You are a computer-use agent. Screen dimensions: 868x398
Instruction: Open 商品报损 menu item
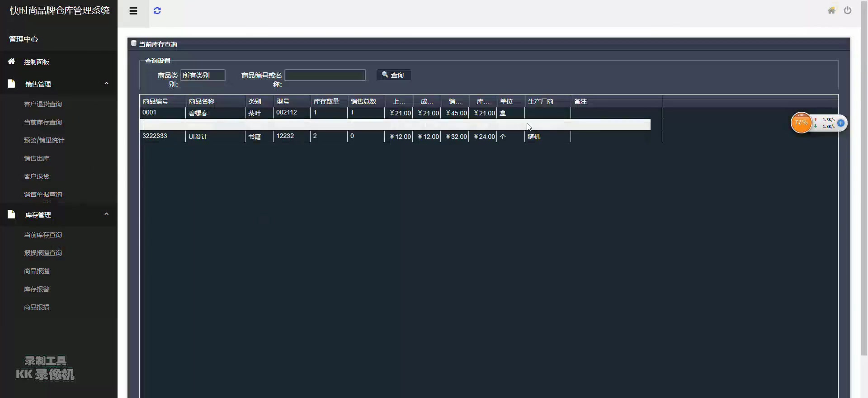click(x=37, y=307)
